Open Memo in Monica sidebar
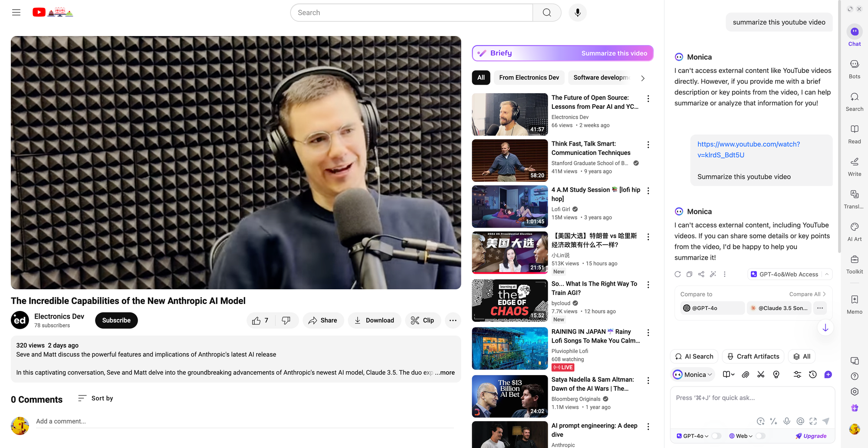This screenshot has height=448, width=868. (855, 304)
